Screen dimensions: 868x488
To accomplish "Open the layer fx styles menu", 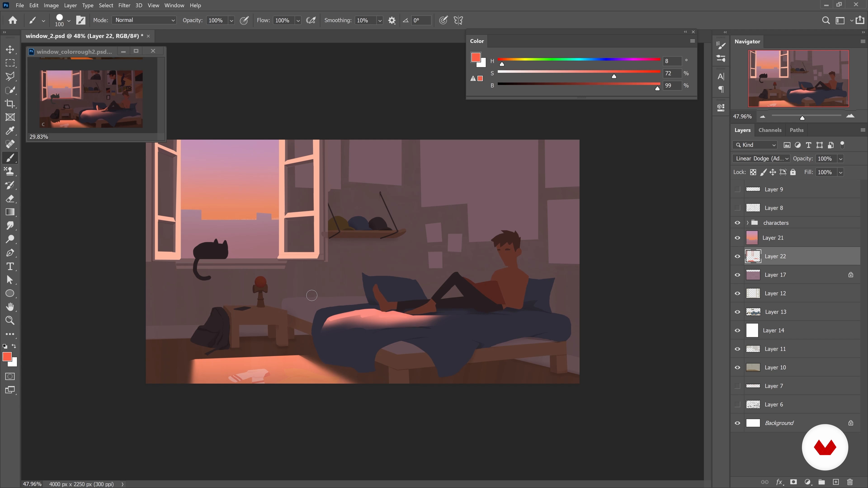I will tap(779, 482).
